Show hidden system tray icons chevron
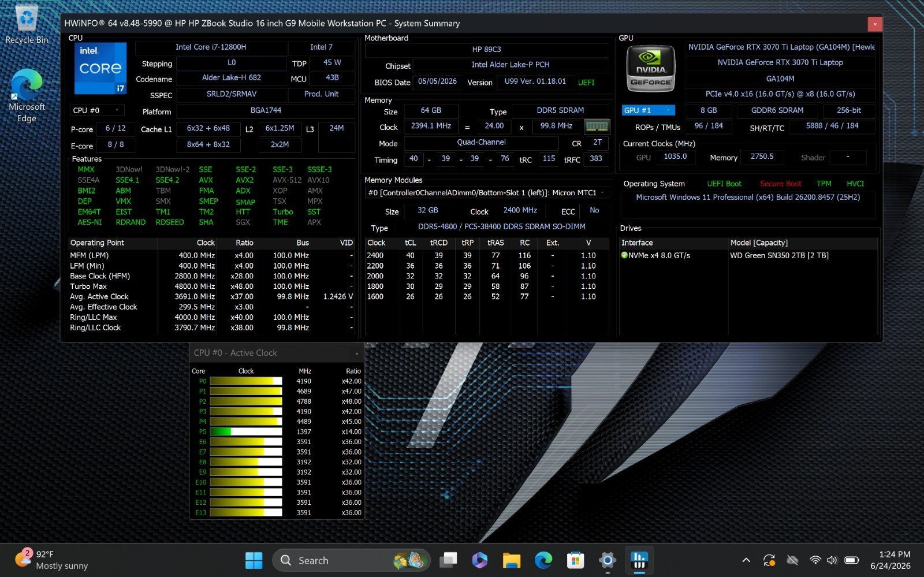 pyautogui.click(x=746, y=560)
